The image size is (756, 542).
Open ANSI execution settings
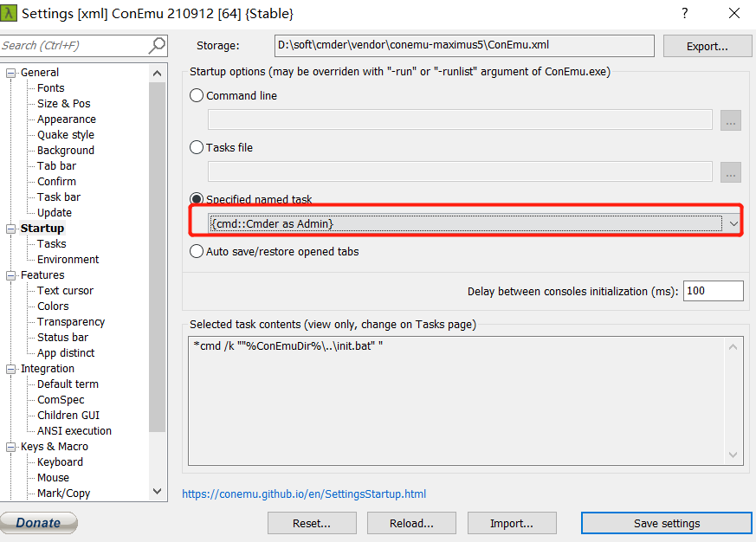(x=74, y=430)
